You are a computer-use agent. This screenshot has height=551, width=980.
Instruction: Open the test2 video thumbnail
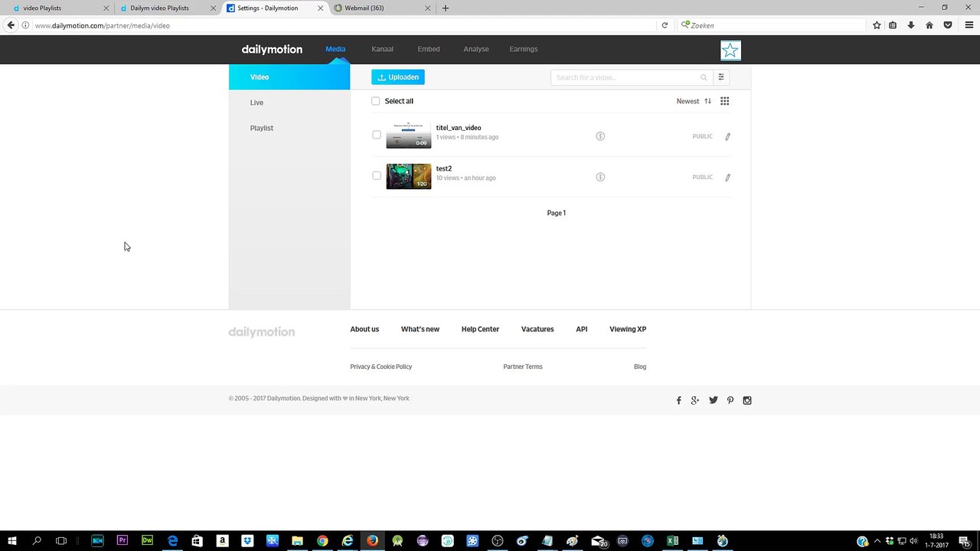pos(408,176)
